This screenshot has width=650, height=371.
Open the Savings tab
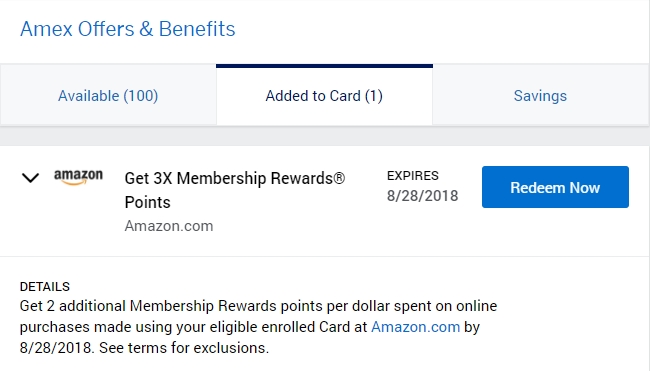coord(541,96)
